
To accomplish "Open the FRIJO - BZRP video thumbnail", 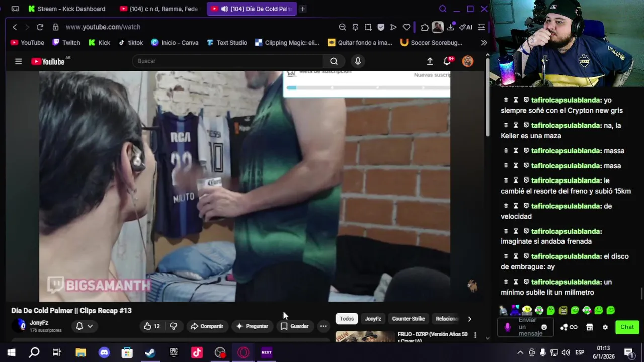I will click(365, 336).
